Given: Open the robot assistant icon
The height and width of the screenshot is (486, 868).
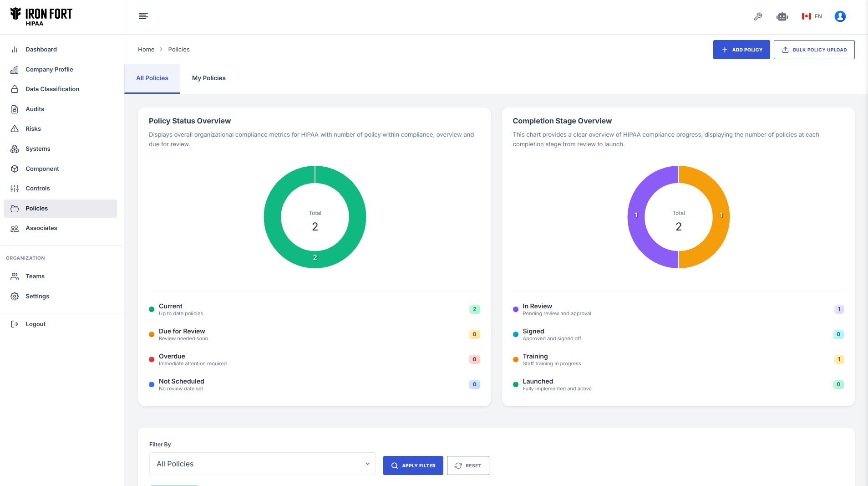Looking at the screenshot, I should point(782,16).
